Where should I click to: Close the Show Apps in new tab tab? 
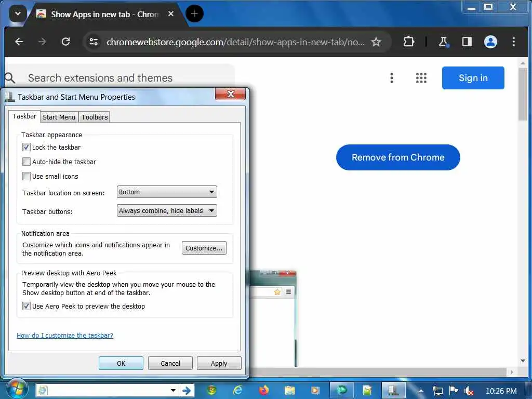pyautogui.click(x=171, y=14)
